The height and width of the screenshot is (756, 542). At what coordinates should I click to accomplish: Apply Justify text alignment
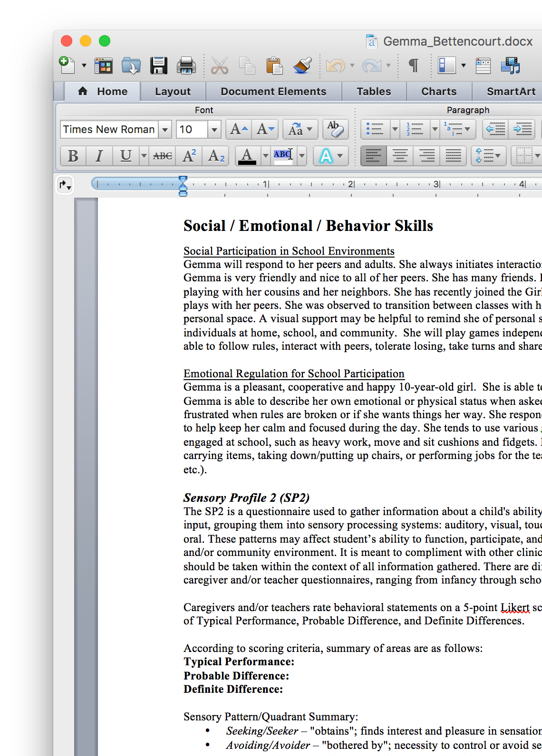click(x=453, y=156)
